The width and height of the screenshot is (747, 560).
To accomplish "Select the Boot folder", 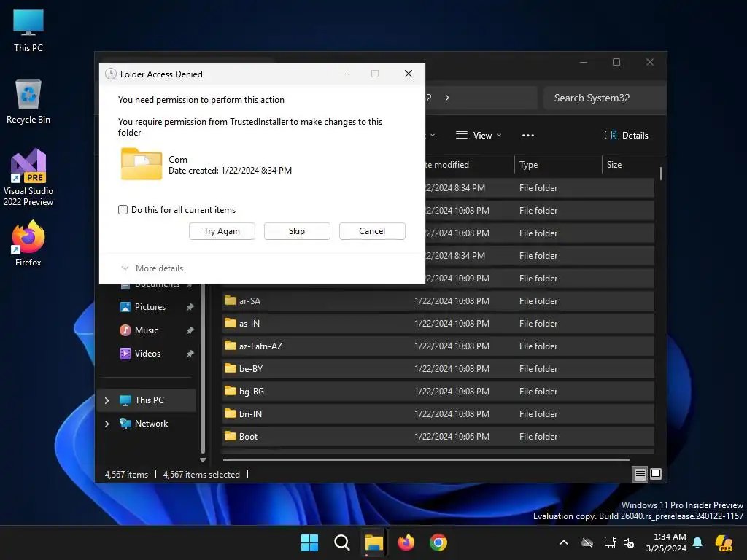I will 438,437.
